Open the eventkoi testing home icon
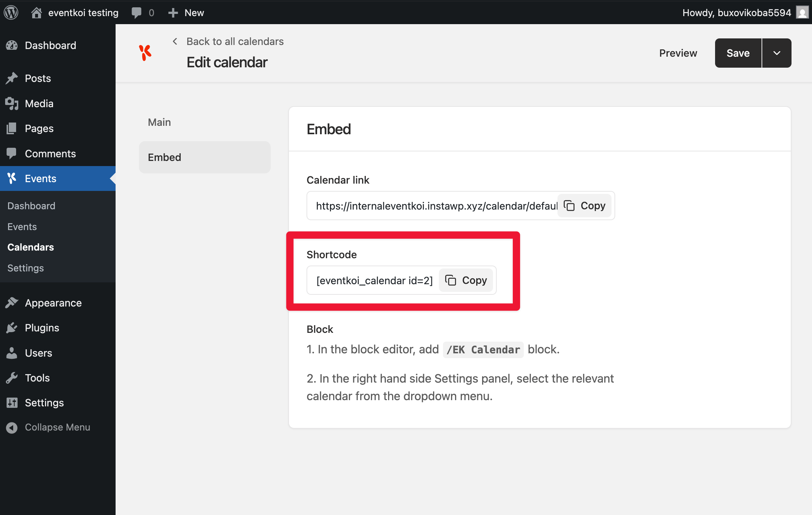The width and height of the screenshot is (812, 515). tap(36, 12)
